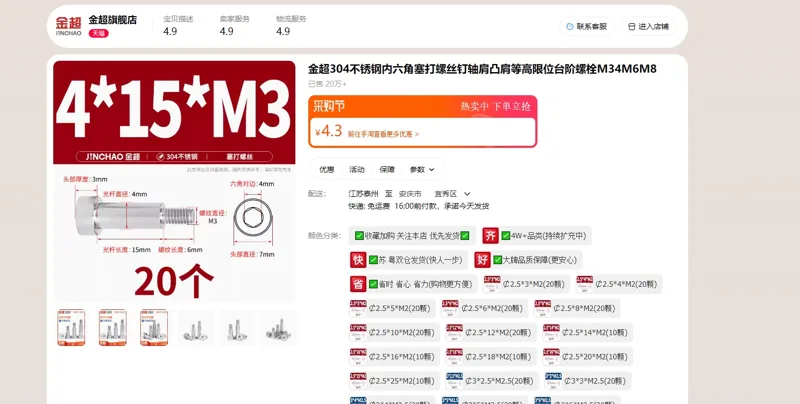Choose variant ∅2.5*14*M2(10颗)
The width and height of the screenshot is (800, 404).
588,333
